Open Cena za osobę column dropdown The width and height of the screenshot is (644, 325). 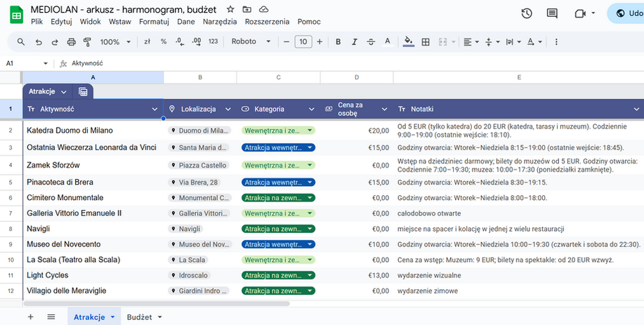point(384,110)
